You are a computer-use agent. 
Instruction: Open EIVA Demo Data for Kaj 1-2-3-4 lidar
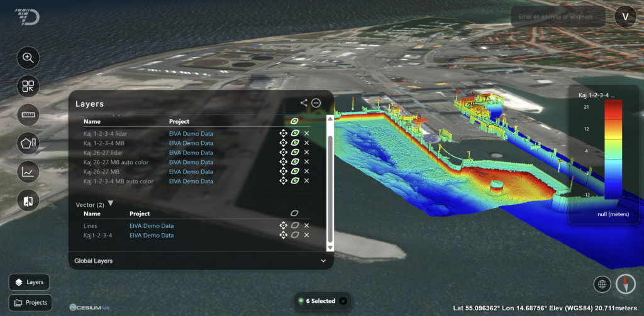tap(191, 133)
